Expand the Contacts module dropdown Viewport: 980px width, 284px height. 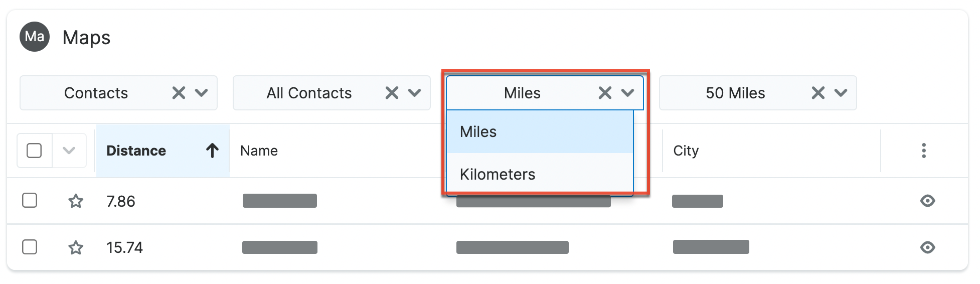pos(202,93)
